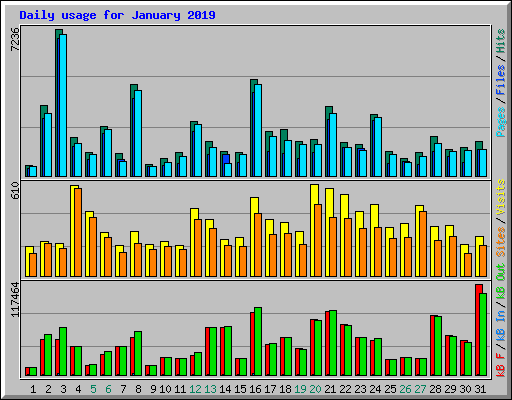The image size is (512, 400).
Task: Click the green day 27 axis label
Action: click(420, 389)
